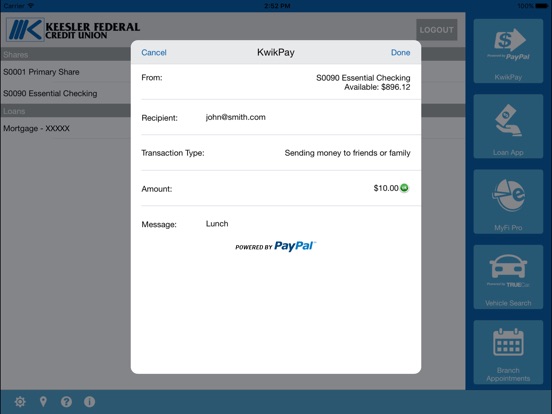Click the Message: label
The image size is (552, 414).
click(x=159, y=224)
